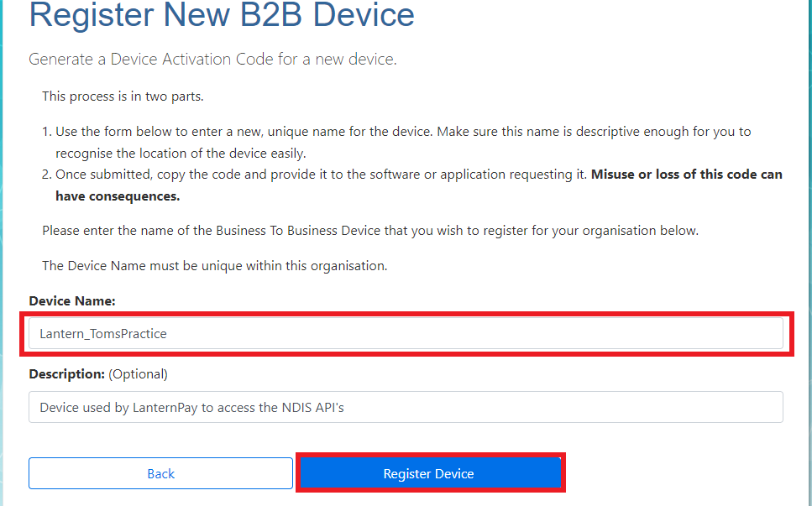Screen dimensions: 812x506
Task: Click the optional Description text box
Action: coord(406,407)
